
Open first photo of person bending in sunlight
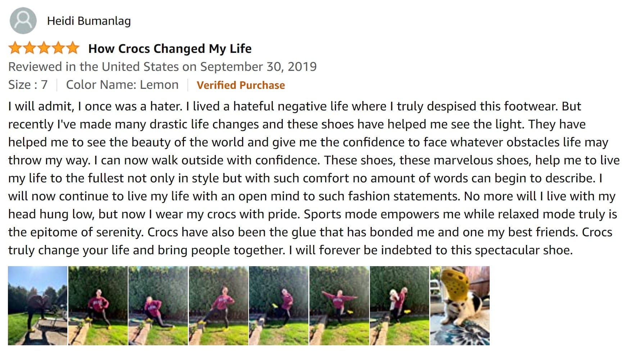37,306
